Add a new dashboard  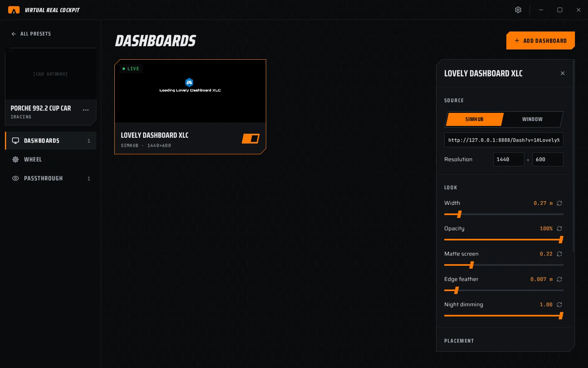point(541,40)
